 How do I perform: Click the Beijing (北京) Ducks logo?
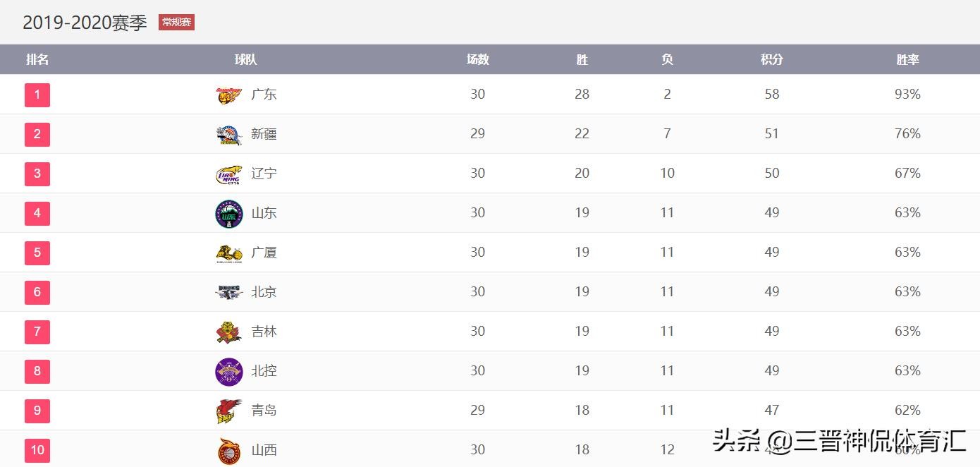pyautogui.click(x=229, y=292)
